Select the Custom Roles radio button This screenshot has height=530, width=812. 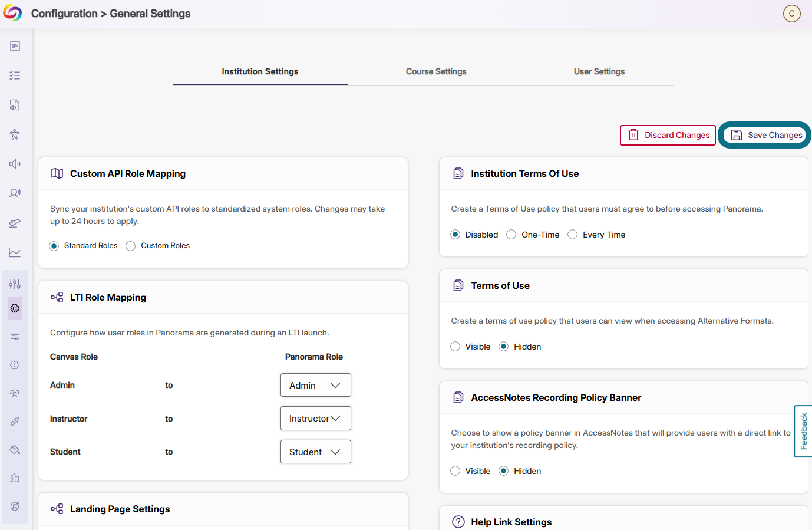(x=131, y=246)
